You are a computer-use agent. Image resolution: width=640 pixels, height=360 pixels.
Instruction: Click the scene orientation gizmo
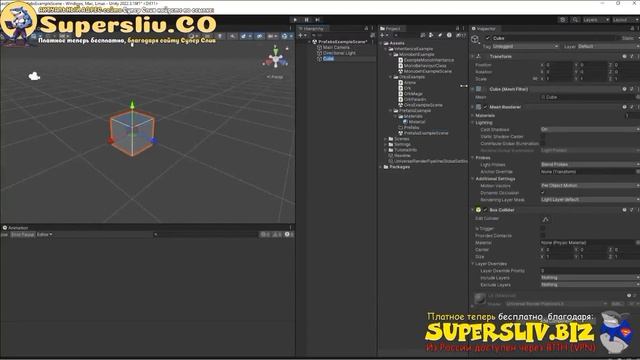[x=276, y=60]
